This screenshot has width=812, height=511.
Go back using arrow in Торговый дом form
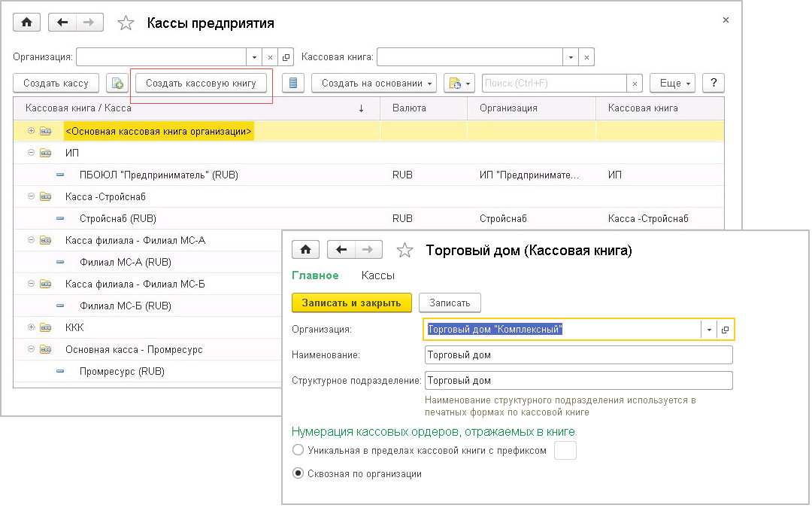click(x=341, y=250)
